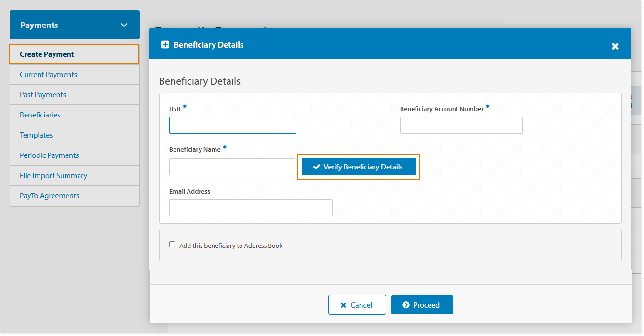Viewport: 644px width, 336px height.
Task: Click the X icon inside the Cancel button
Action: pos(344,304)
